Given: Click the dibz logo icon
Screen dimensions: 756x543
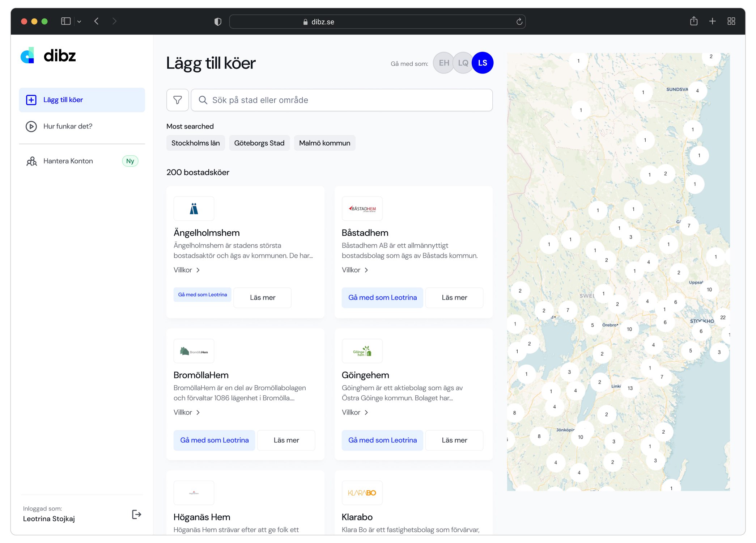Looking at the screenshot, I should coord(27,55).
